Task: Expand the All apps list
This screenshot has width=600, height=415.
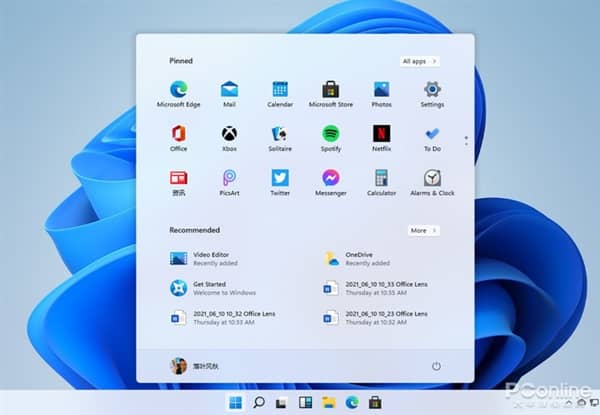Action: pos(419,61)
